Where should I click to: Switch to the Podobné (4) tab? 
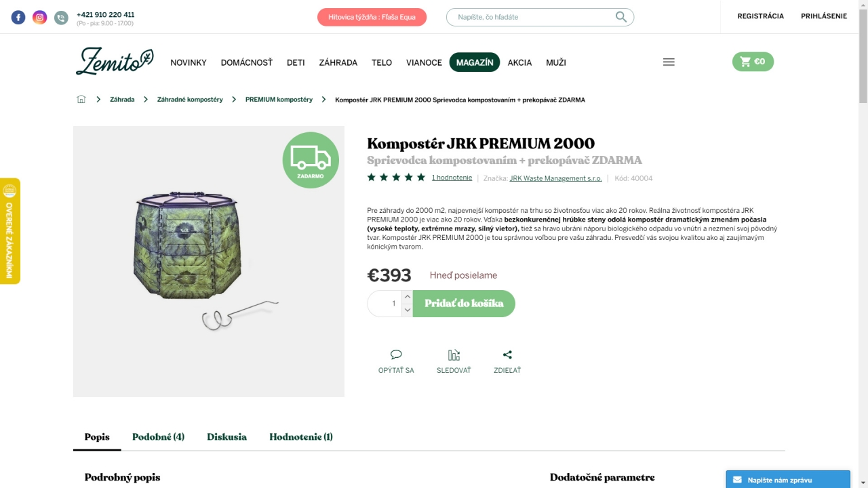[x=158, y=436]
